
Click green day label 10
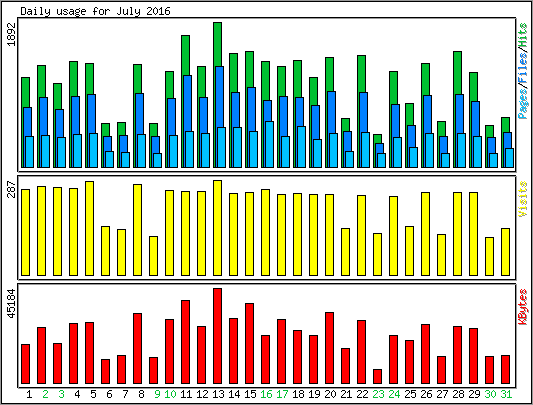[x=170, y=394]
